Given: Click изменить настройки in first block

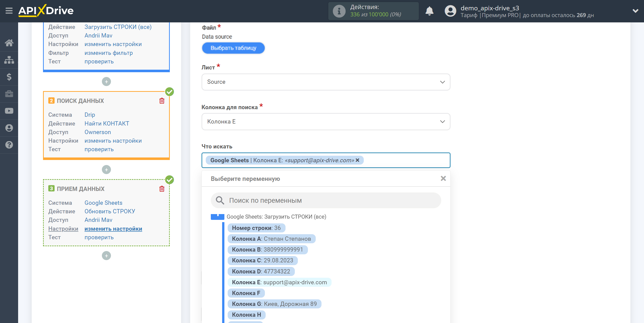Looking at the screenshot, I should tap(113, 44).
